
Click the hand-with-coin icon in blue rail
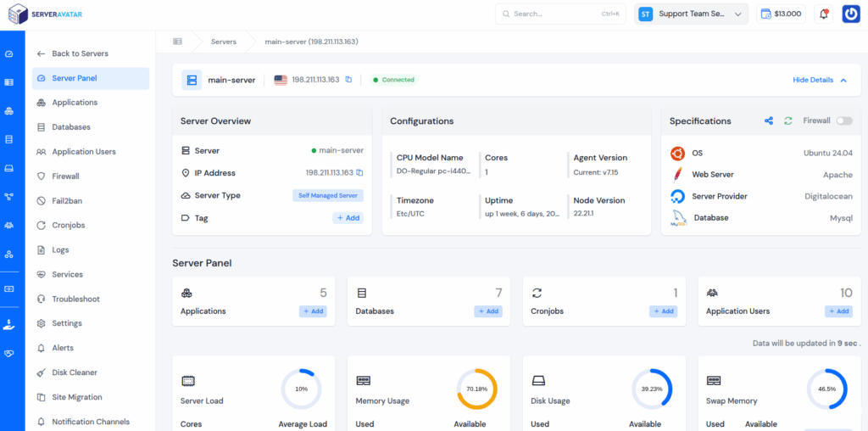8,325
